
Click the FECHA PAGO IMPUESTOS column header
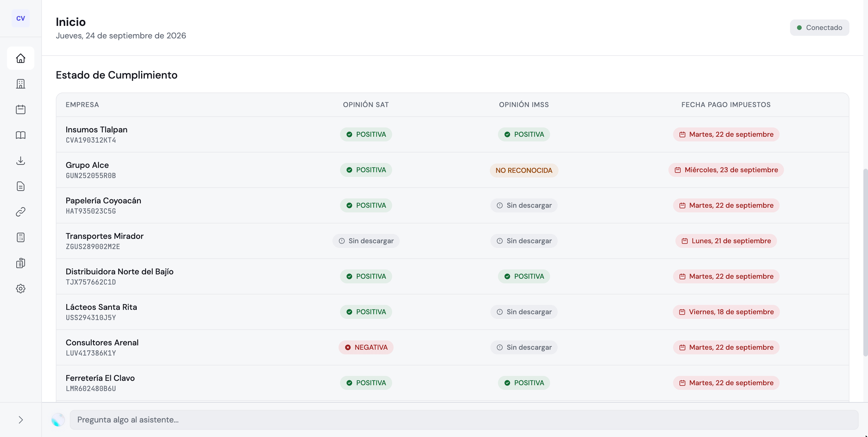coord(726,105)
